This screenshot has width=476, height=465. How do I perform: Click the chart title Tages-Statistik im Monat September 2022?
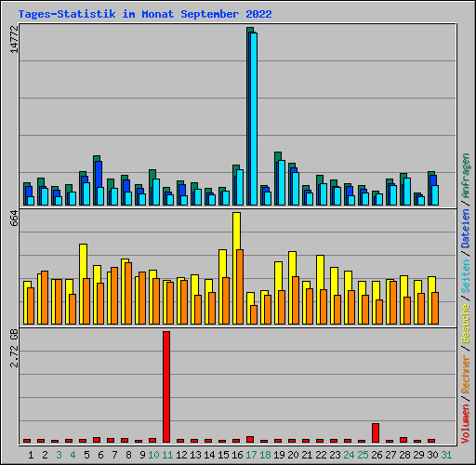(145, 14)
